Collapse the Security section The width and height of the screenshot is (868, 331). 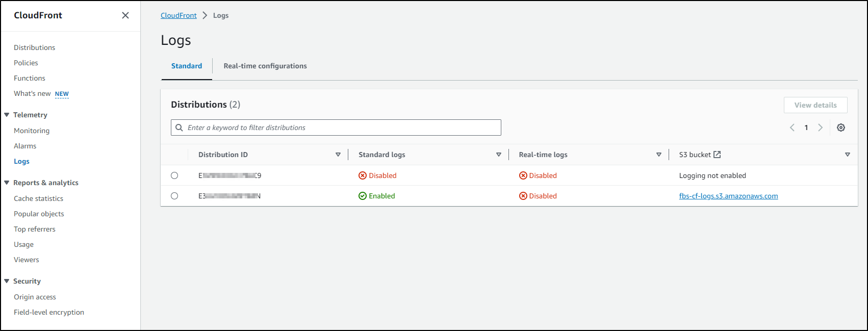pyautogui.click(x=7, y=281)
